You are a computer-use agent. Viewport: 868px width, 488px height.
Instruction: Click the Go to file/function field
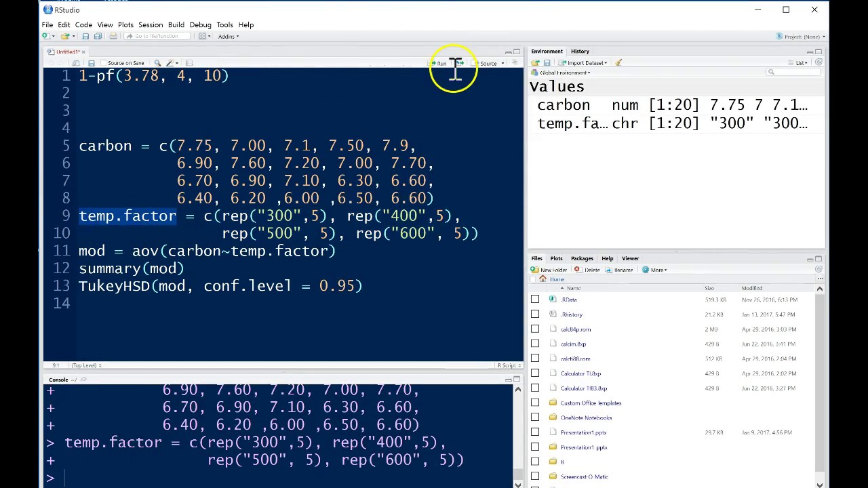click(x=157, y=37)
